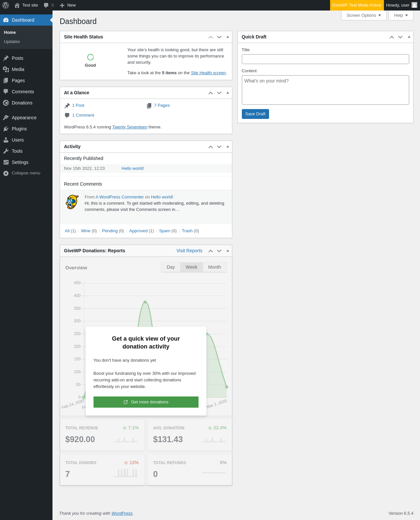
Task: Click the Save Draft button
Action: click(255, 114)
